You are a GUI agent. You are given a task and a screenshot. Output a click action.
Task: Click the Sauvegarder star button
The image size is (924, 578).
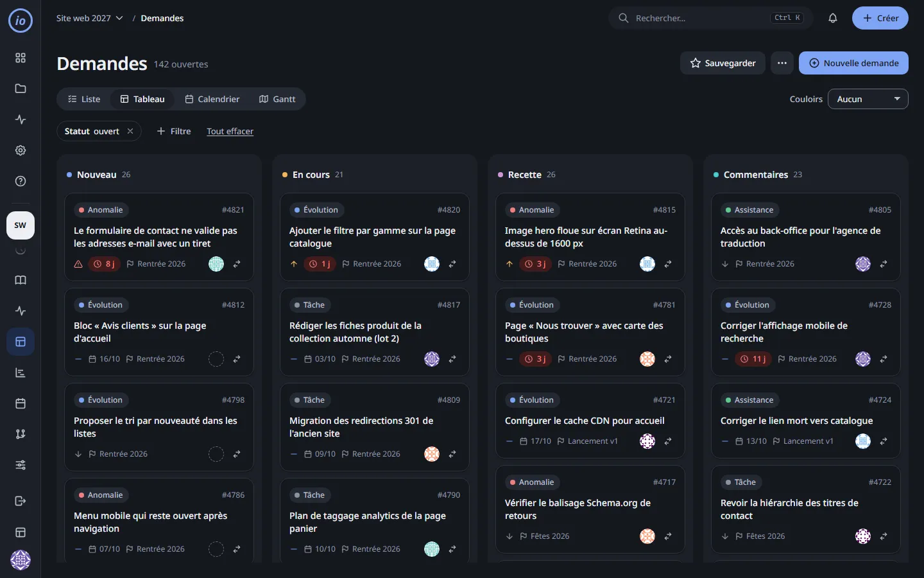coord(723,63)
